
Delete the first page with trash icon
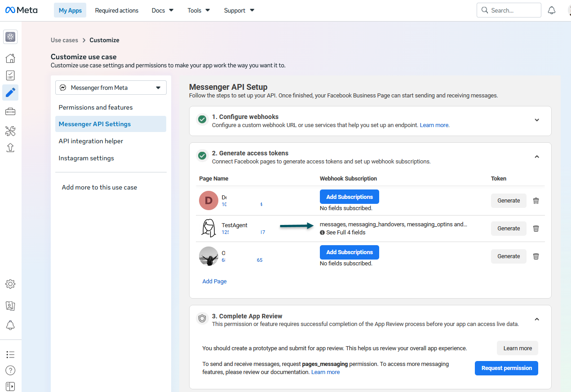[x=536, y=201]
